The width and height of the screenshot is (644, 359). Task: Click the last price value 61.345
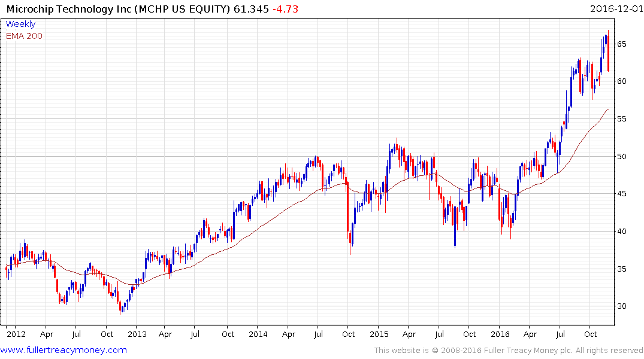(x=252, y=8)
